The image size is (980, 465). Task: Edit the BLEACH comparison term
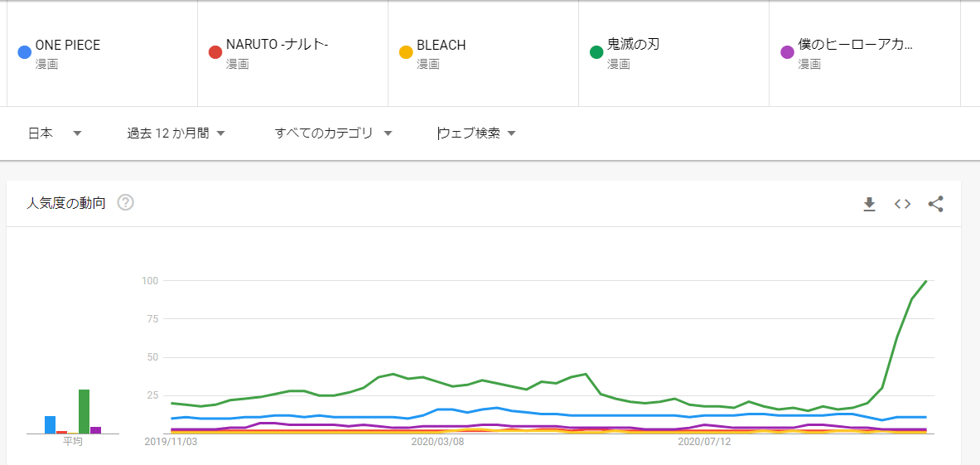441,46
